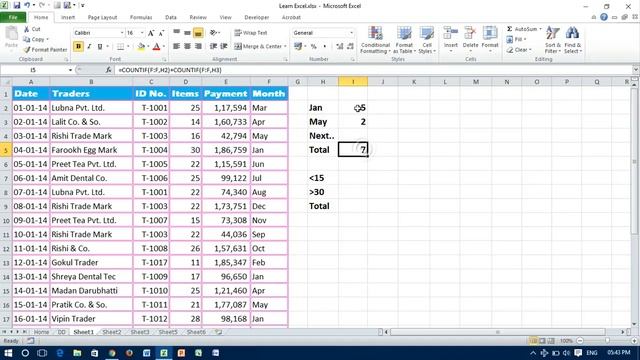Toggle Underline formatting

click(100, 47)
